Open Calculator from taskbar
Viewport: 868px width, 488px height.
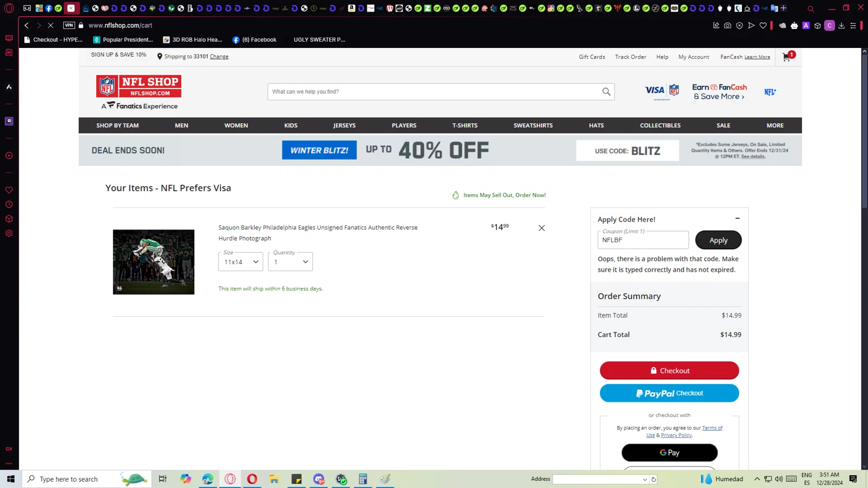(363, 479)
